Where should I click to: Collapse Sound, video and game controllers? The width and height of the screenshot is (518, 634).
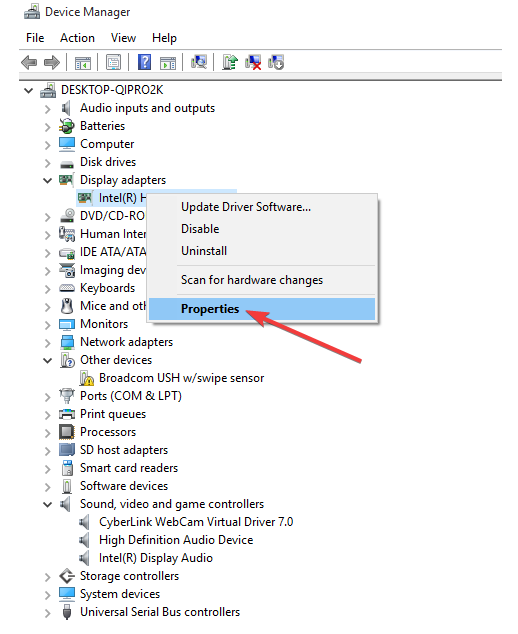[47, 504]
